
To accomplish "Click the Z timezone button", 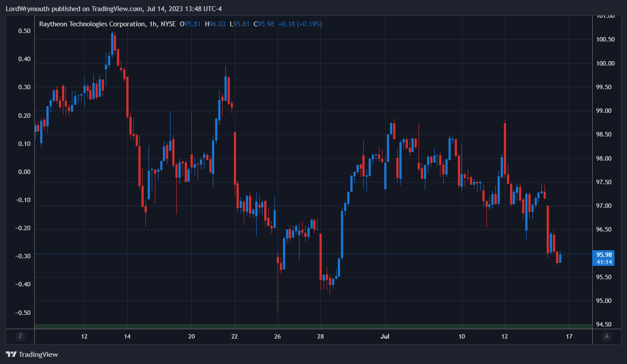I will (20, 336).
